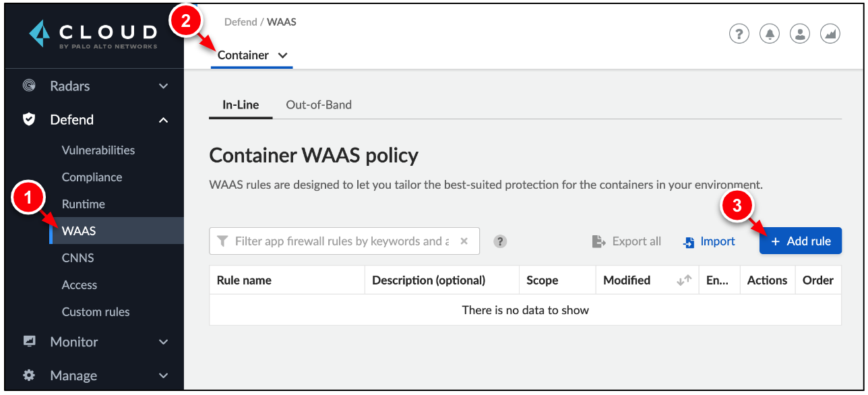Click the Defend shield icon in the sidebar

coord(28,119)
